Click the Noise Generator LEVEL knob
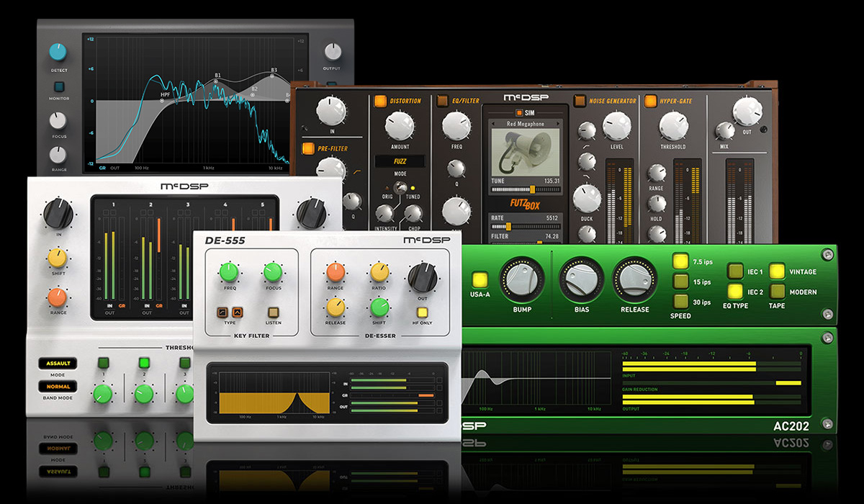The width and height of the screenshot is (864, 504). (x=617, y=127)
